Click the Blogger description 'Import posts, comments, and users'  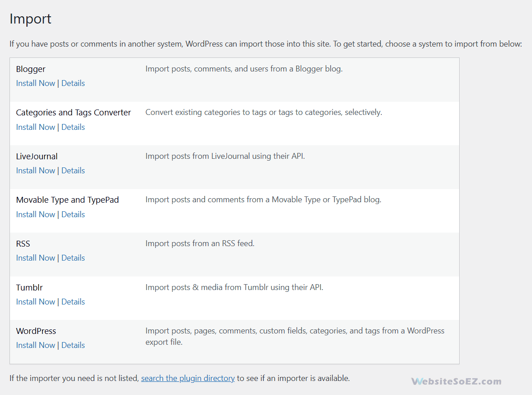(x=244, y=69)
